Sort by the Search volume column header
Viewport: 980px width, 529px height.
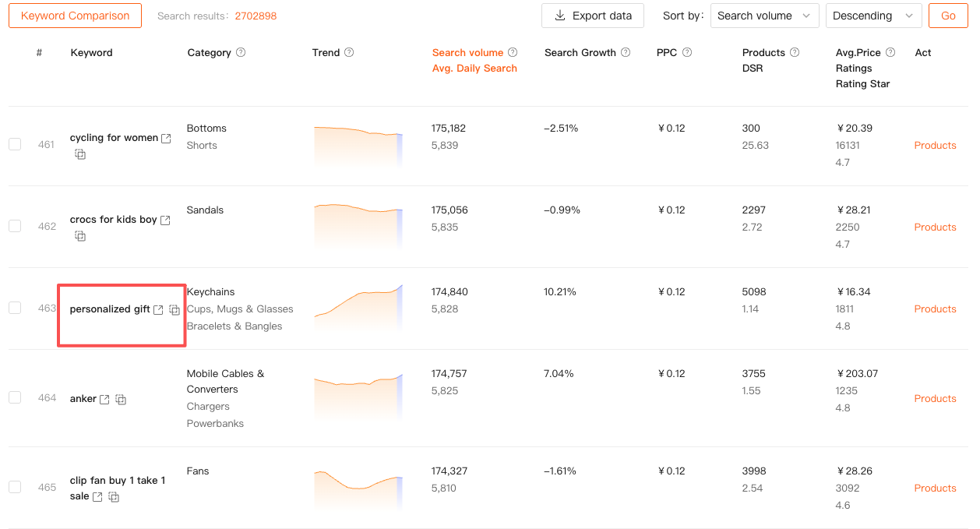coord(467,53)
